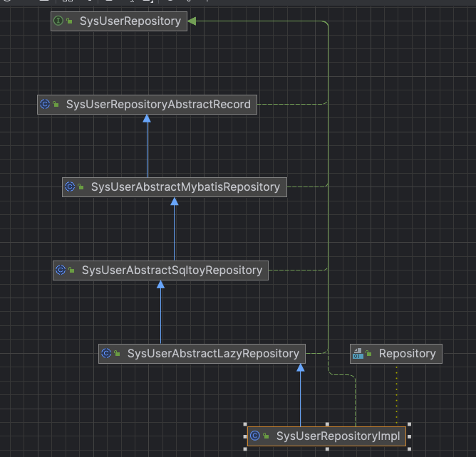Image resolution: width=476 pixels, height=457 pixels.
Task: Click bottom-middle selection handle of SysUserRepositoryImpl
Action: click(x=327, y=449)
